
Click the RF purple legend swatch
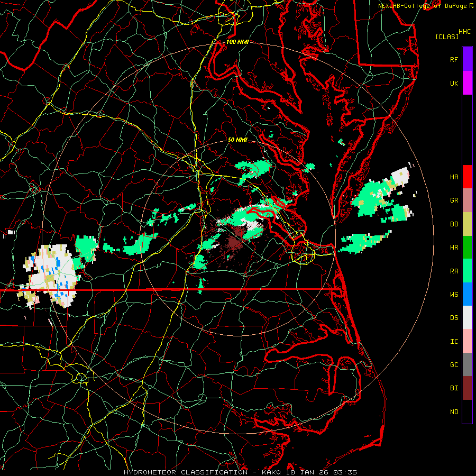coord(467,59)
